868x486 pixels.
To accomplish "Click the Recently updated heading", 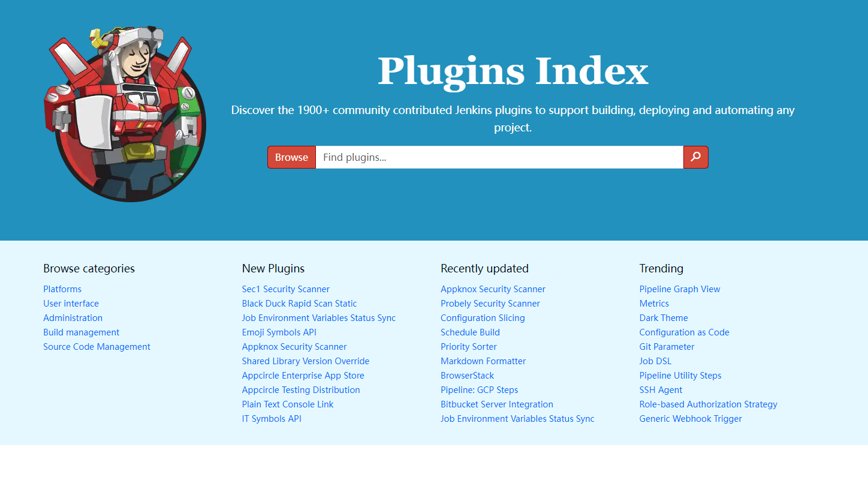I will (484, 268).
